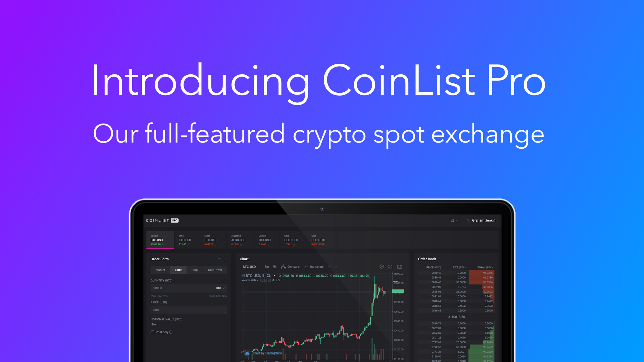Select the Market order tab
The height and width of the screenshot is (362, 644).
160,270
